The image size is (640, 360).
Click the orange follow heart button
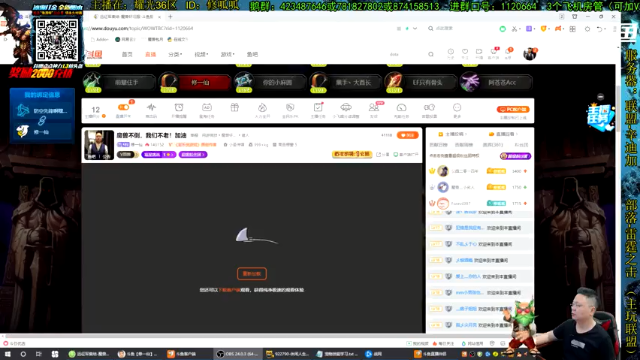(x=407, y=135)
